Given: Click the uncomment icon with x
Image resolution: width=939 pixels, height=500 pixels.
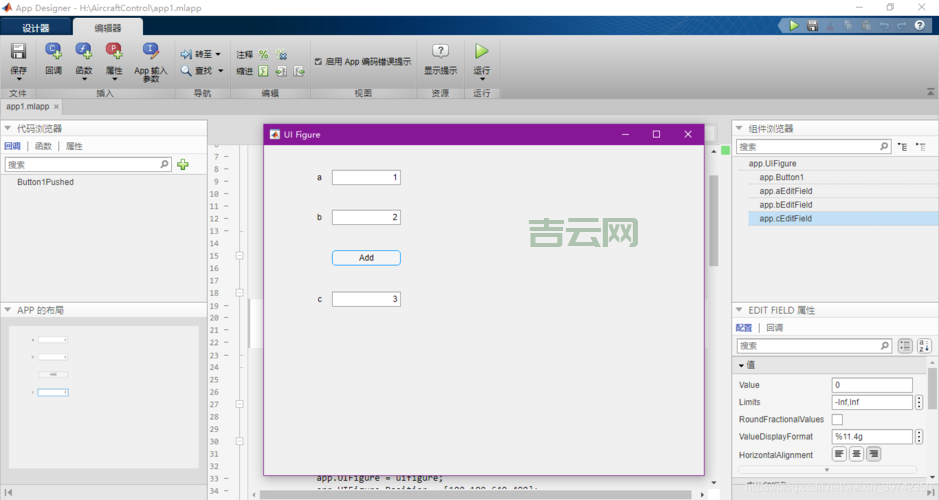Looking at the screenshot, I should click(x=281, y=54).
